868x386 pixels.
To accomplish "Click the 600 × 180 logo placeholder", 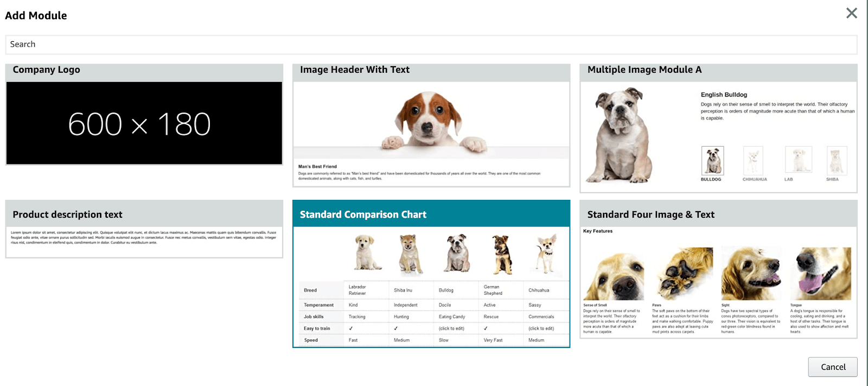I will tap(144, 123).
